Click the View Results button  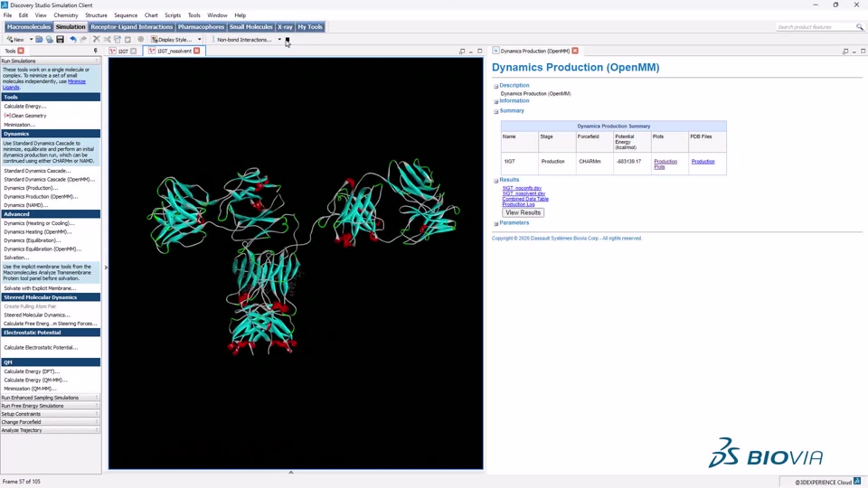point(524,212)
